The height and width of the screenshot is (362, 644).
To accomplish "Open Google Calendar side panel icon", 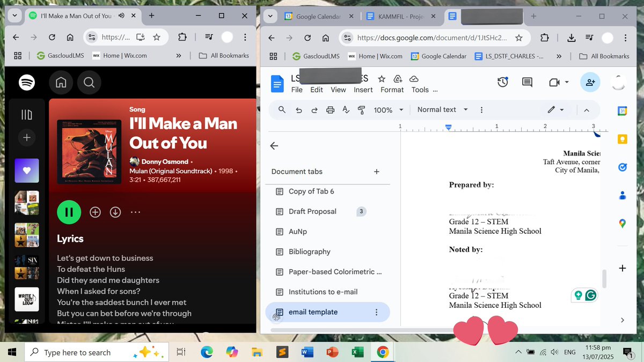I will pos(622,111).
